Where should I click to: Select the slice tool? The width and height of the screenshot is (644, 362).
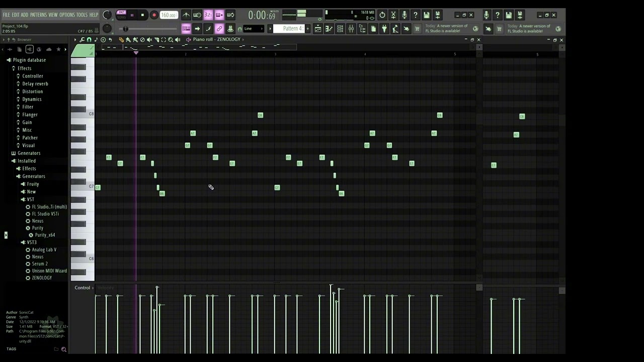click(x=156, y=40)
